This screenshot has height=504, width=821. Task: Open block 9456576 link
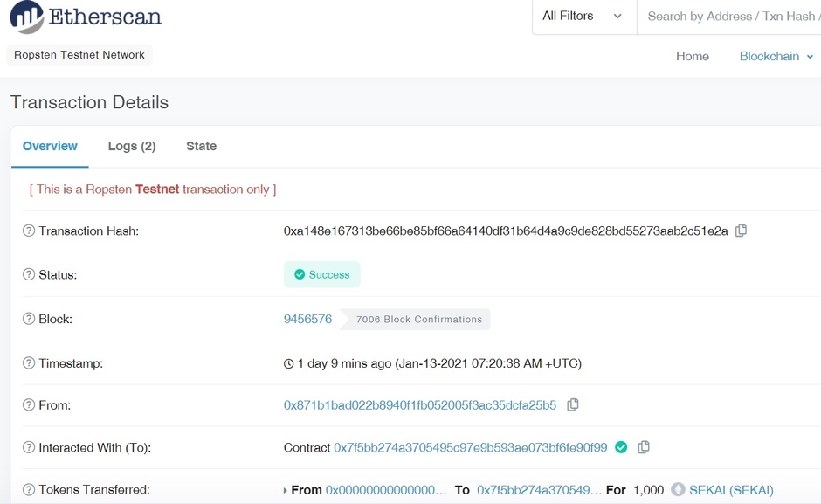tap(307, 319)
